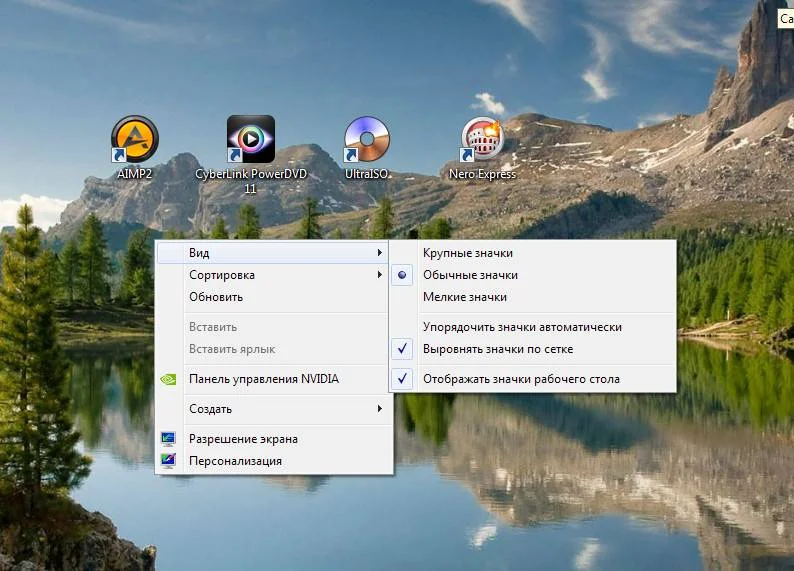Click the disabled Вставить menu entry
Image resolution: width=794 pixels, height=571 pixels.
coord(273,327)
